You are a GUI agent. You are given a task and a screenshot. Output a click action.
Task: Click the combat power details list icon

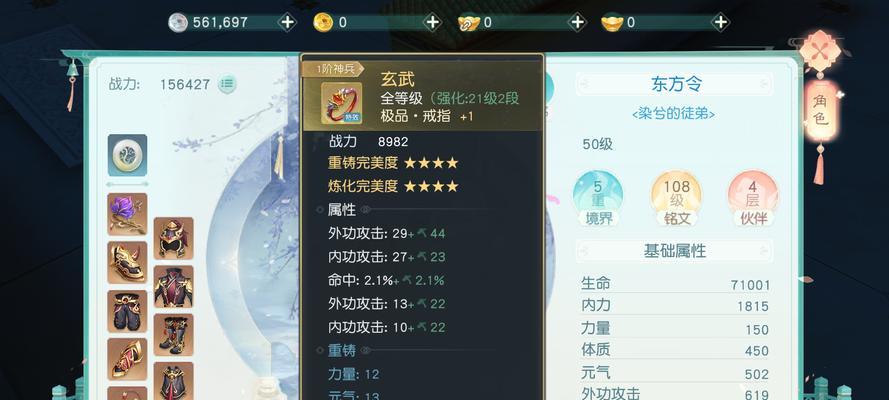pyautogui.click(x=227, y=84)
